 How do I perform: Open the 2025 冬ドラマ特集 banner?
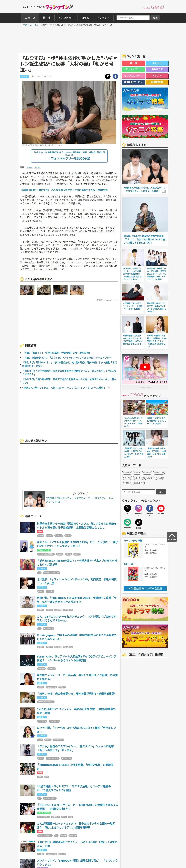(145, 99)
